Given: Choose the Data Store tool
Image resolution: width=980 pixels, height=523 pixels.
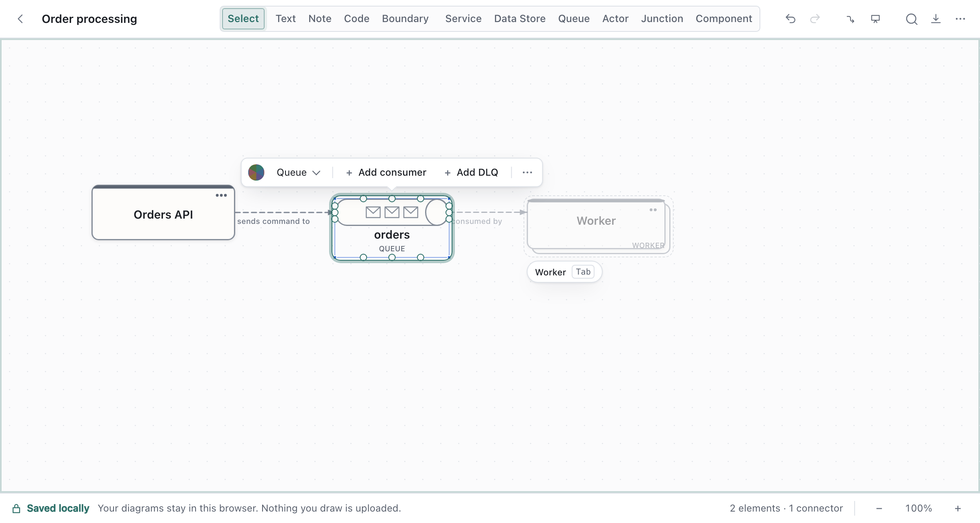Looking at the screenshot, I should 520,19.
